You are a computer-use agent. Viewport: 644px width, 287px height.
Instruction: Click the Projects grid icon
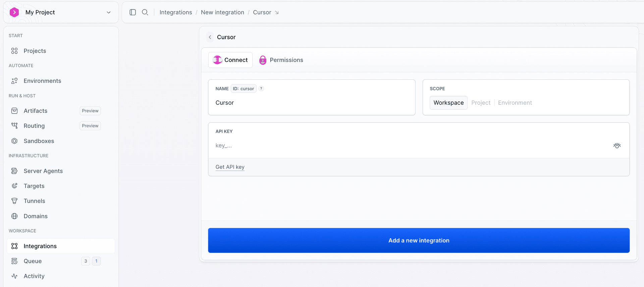pos(14,51)
